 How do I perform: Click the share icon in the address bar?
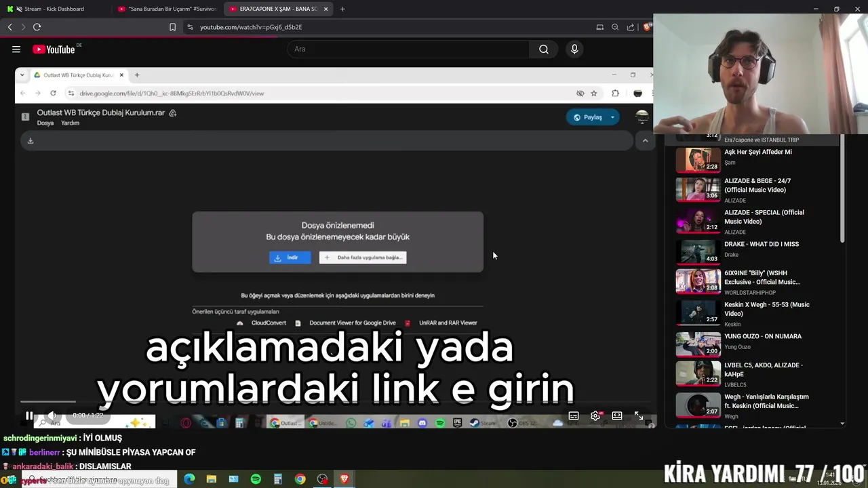click(x=631, y=27)
